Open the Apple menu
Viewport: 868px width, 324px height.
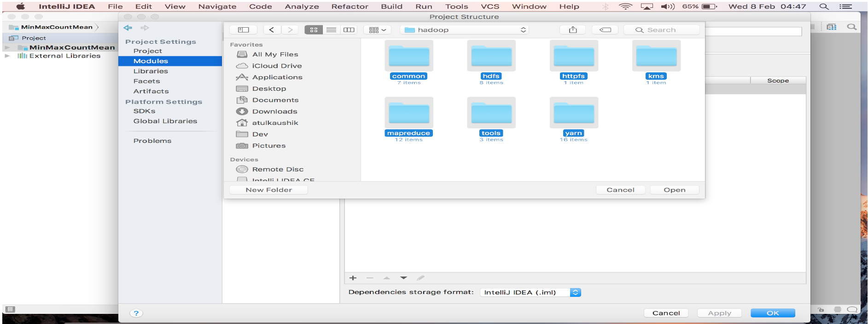click(x=21, y=6)
